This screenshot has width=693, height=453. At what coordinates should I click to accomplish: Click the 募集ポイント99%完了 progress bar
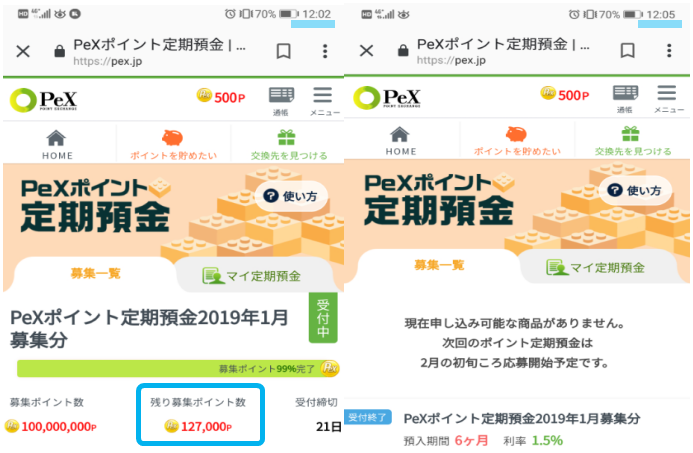(178, 368)
